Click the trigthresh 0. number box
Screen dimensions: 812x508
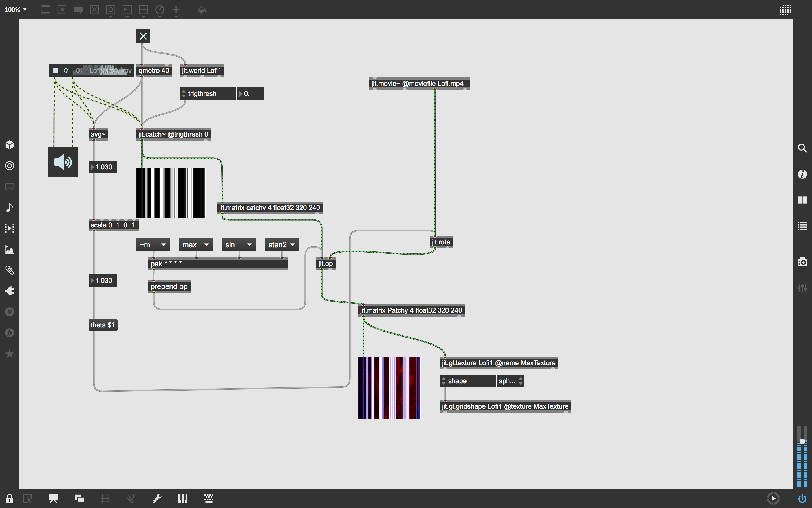click(251, 94)
